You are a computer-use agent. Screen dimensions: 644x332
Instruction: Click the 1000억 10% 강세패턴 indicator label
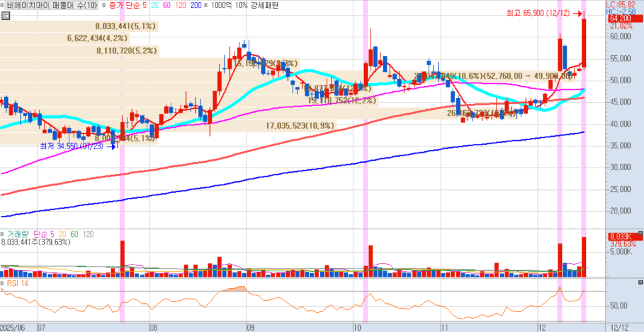click(x=244, y=5)
